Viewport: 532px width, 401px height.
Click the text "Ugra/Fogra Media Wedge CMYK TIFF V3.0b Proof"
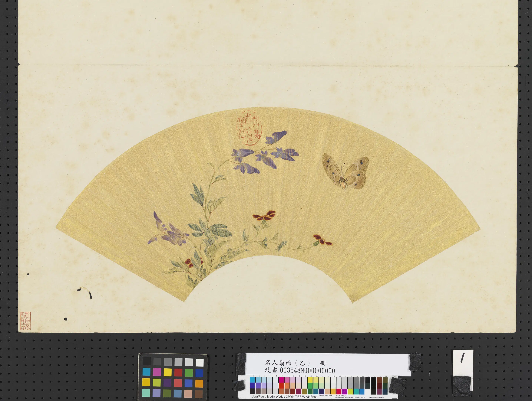284,396
